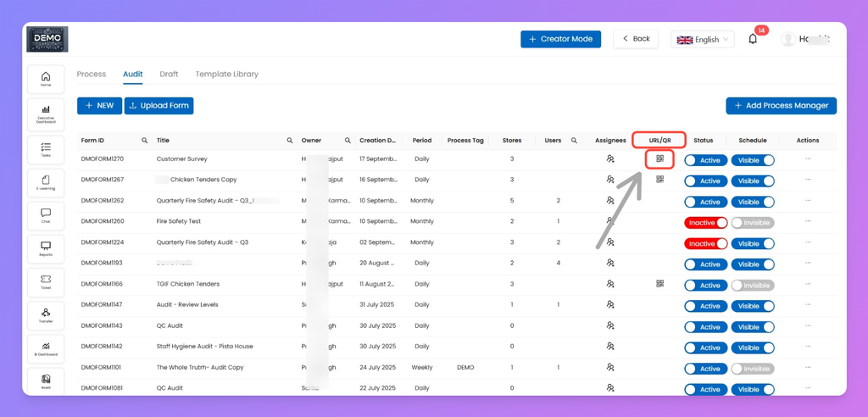Toggle Active status for Customer Survey
The width and height of the screenshot is (868, 417).
705,160
